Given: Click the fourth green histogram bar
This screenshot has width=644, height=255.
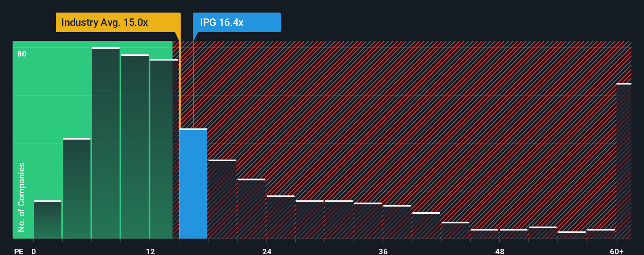Looking at the screenshot, I should (x=135, y=146).
